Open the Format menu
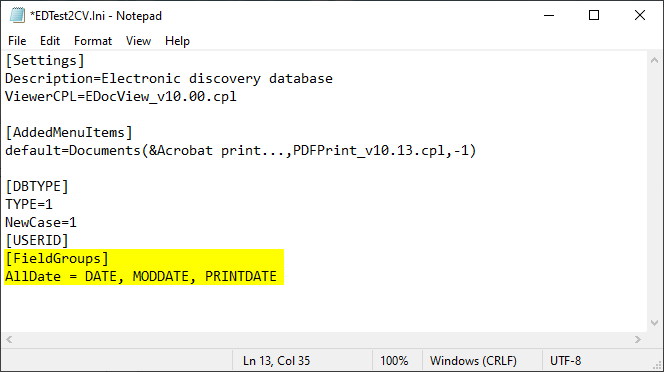The image size is (664, 372). (x=93, y=41)
